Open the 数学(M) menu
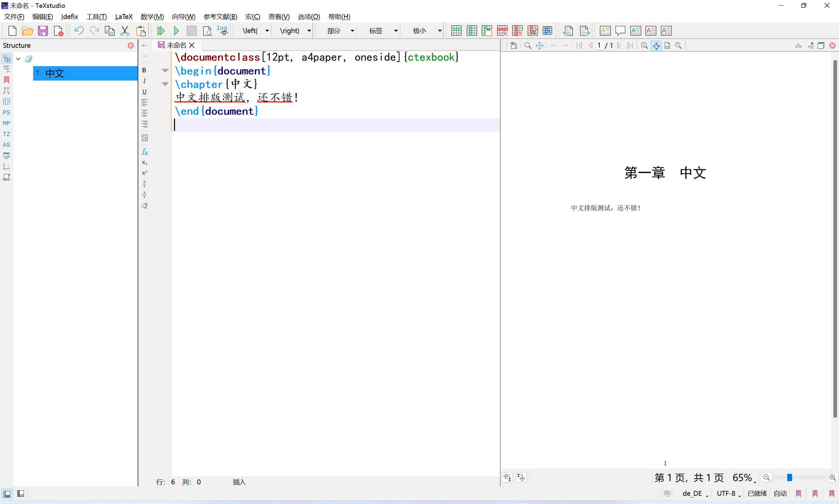This screenshot has height=504, width=839. tap(152, 17)
